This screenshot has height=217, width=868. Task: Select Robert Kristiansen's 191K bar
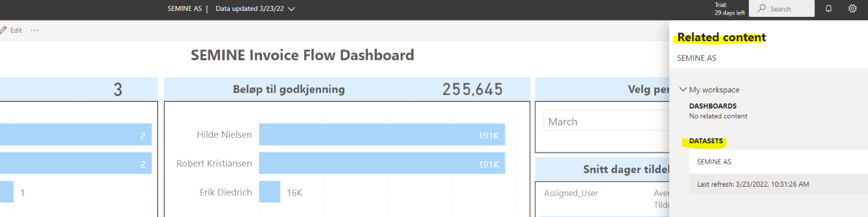pyautogui.click(x=381, y=163)
